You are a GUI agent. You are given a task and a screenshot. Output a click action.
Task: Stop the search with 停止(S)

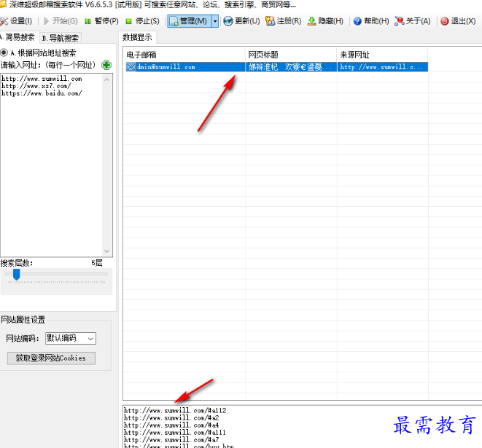(143, 21)
